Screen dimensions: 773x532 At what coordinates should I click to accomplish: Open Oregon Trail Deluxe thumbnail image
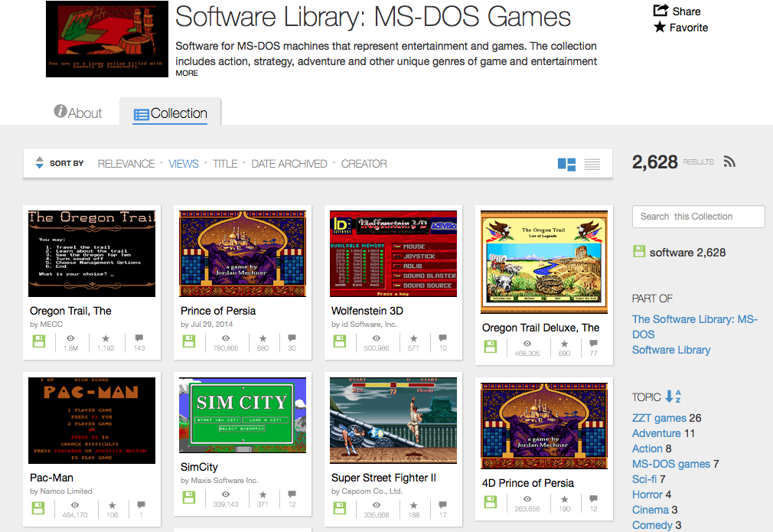544,263
